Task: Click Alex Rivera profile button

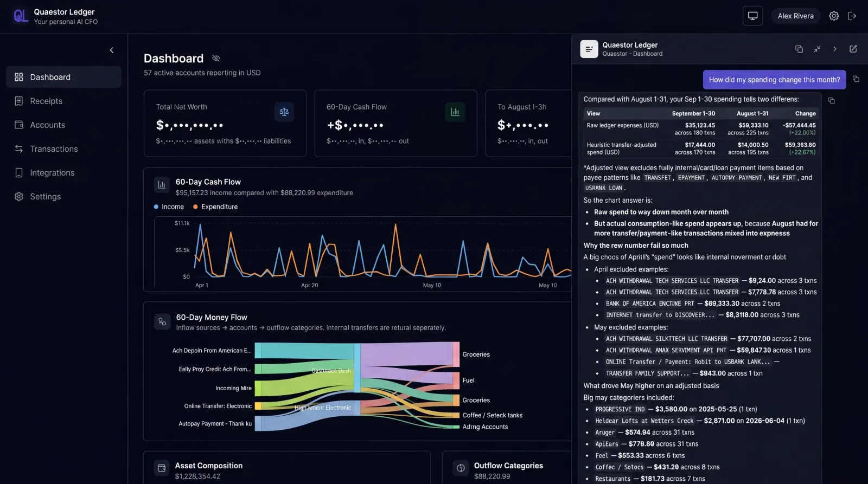Action: [x=796, y=16]
